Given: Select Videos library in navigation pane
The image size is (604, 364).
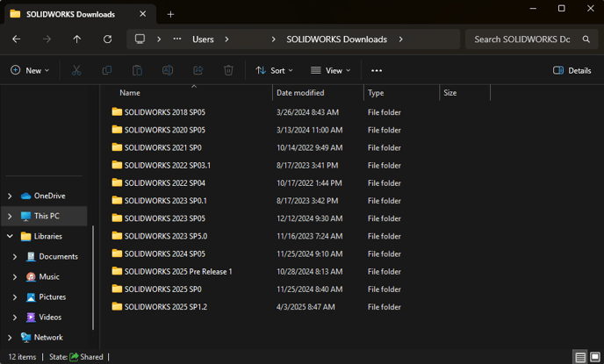Looking at the screenshot, I should pyautogui.click(x=50, y=317).
